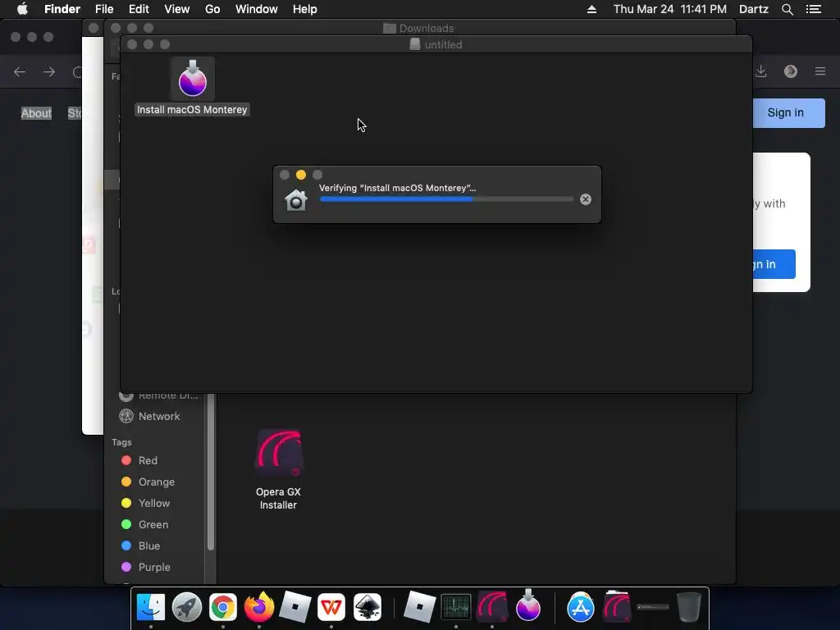
Task: Open Spotlight search magnifier icon
Action: 787,9
